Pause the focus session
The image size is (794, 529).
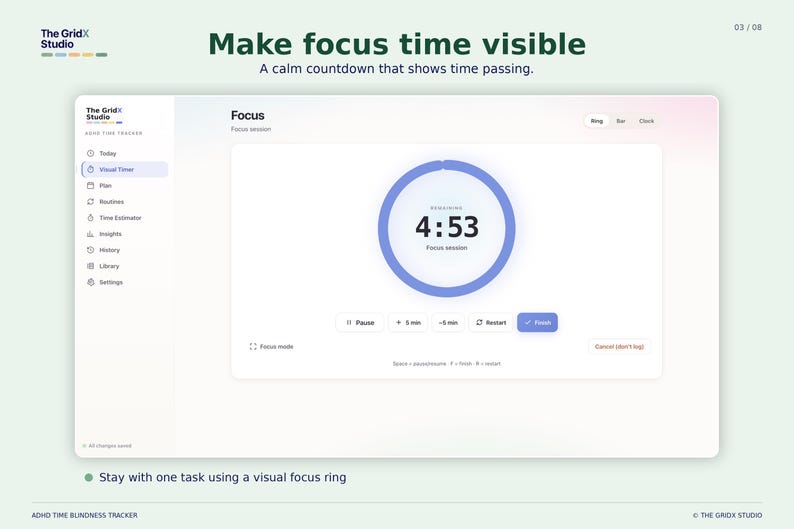click(x=360, y=322)
